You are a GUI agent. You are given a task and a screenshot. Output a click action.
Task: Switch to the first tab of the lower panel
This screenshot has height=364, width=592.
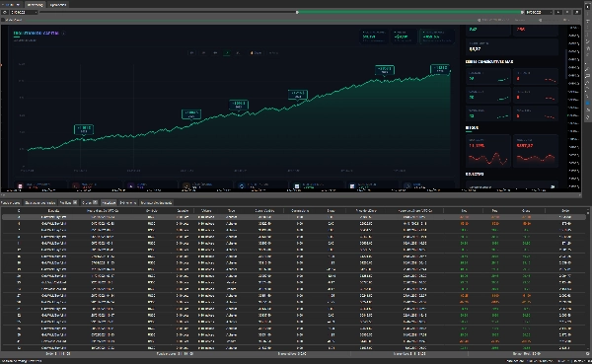coord(11,203)
